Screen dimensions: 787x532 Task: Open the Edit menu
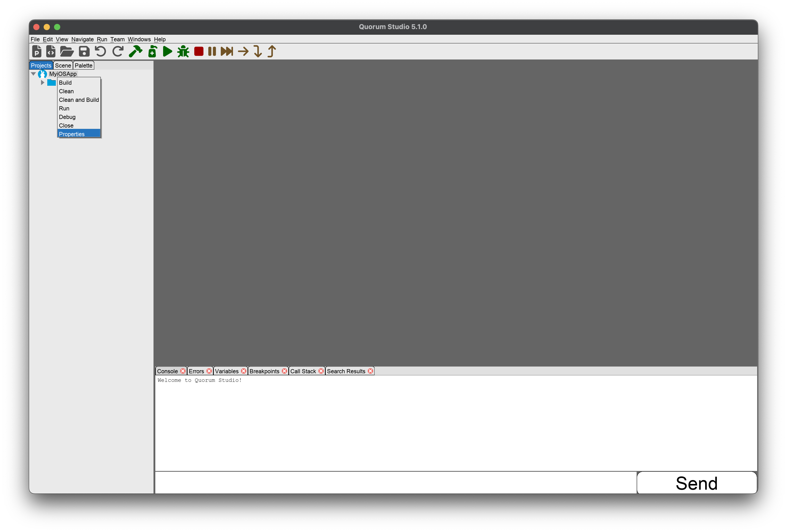tap(48, 39)
